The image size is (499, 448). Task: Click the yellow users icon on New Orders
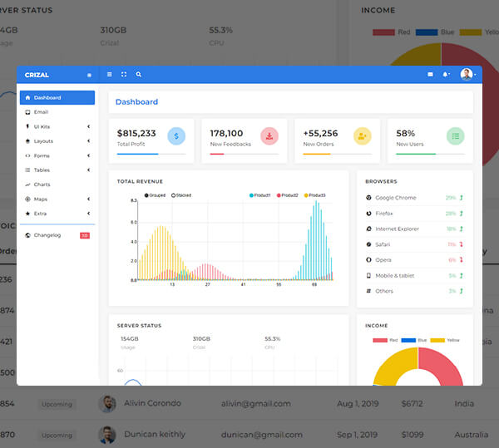click(363, 136)
